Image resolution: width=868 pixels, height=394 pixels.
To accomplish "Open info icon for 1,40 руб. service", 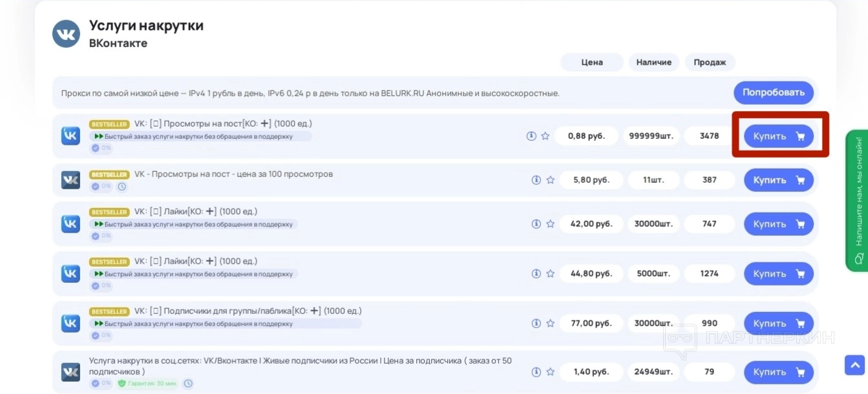I will [x=536, y=372].
